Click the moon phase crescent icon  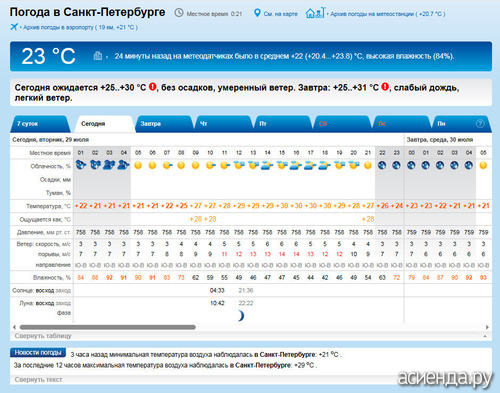tap(241, 315)
